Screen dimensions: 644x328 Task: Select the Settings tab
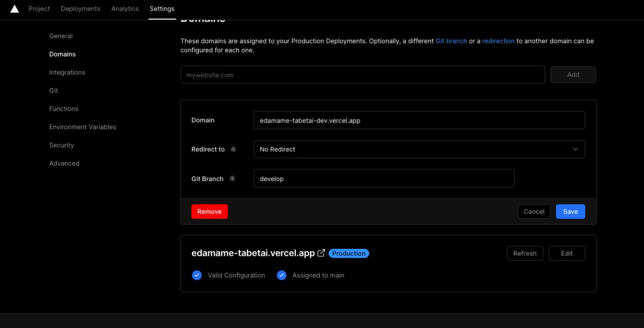pyautogui.click(x=162, y=9)
